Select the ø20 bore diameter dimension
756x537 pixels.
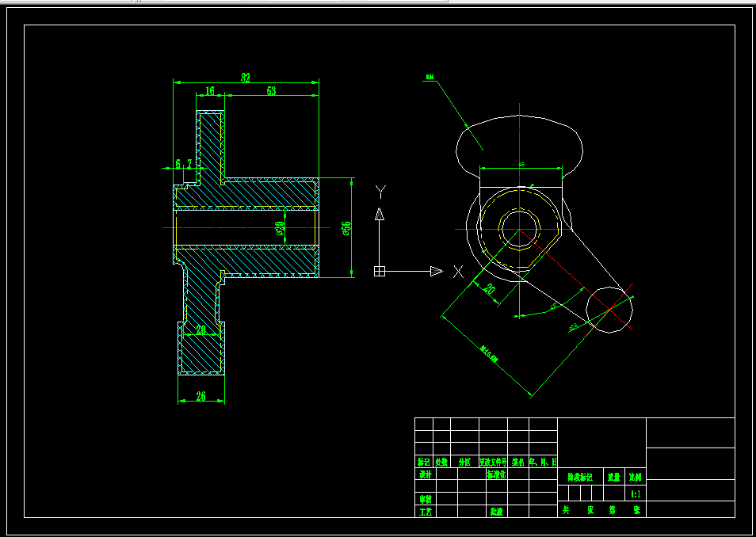click(x=279, y=227)
